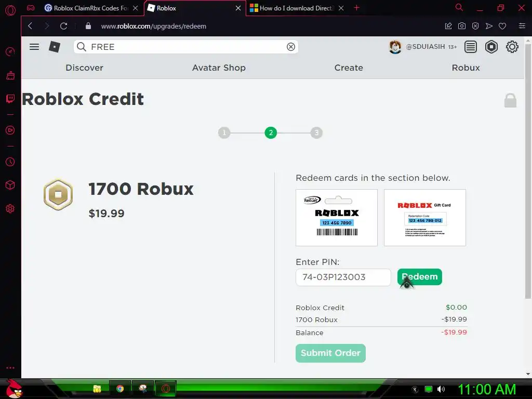Screen dimensions: 532x399
Task: Open the Twitch panel in sidebar
Action: pos(10,99)
